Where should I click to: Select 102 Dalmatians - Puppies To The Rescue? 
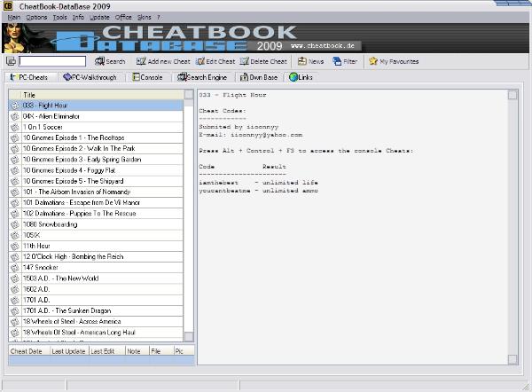coord(96,214)
